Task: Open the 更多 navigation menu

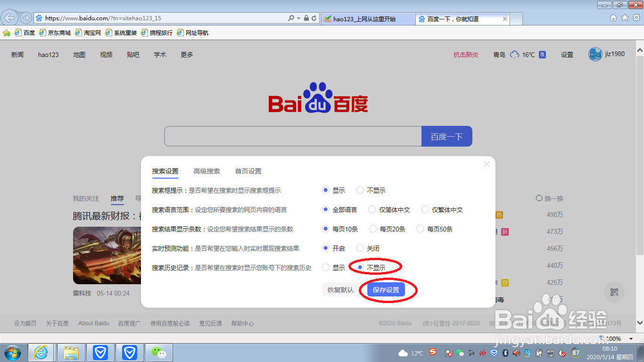Action: click(x=187, y=55)
